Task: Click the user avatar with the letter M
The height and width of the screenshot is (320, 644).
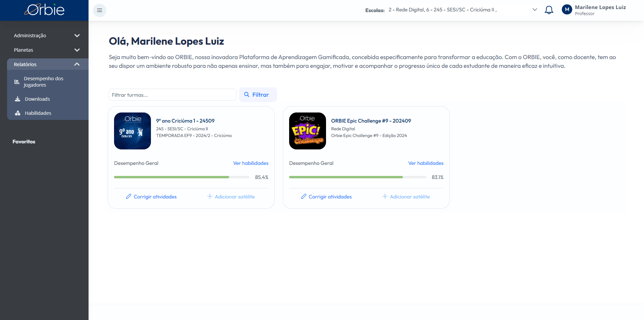Action: pos(567,10)
